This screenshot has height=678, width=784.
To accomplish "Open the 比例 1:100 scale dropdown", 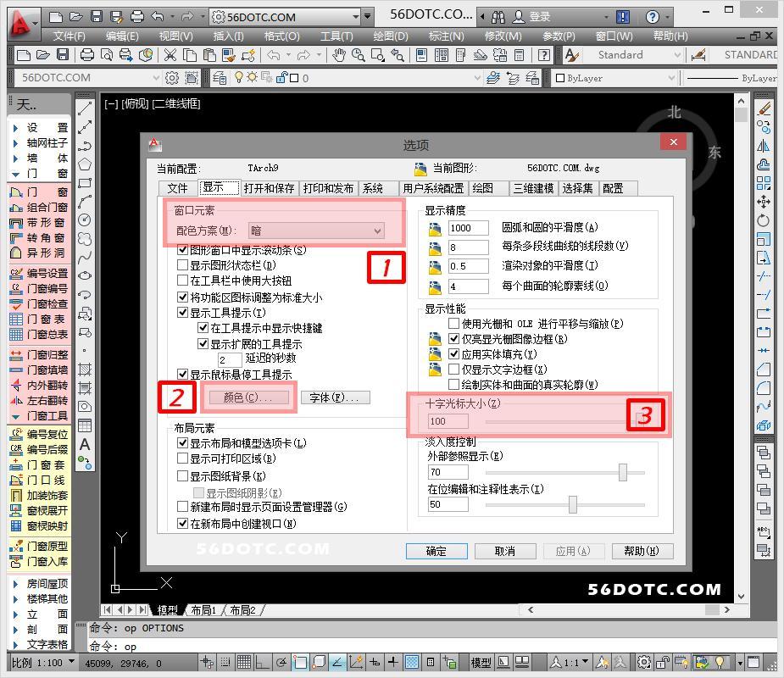I will click(x=42, y=662).
